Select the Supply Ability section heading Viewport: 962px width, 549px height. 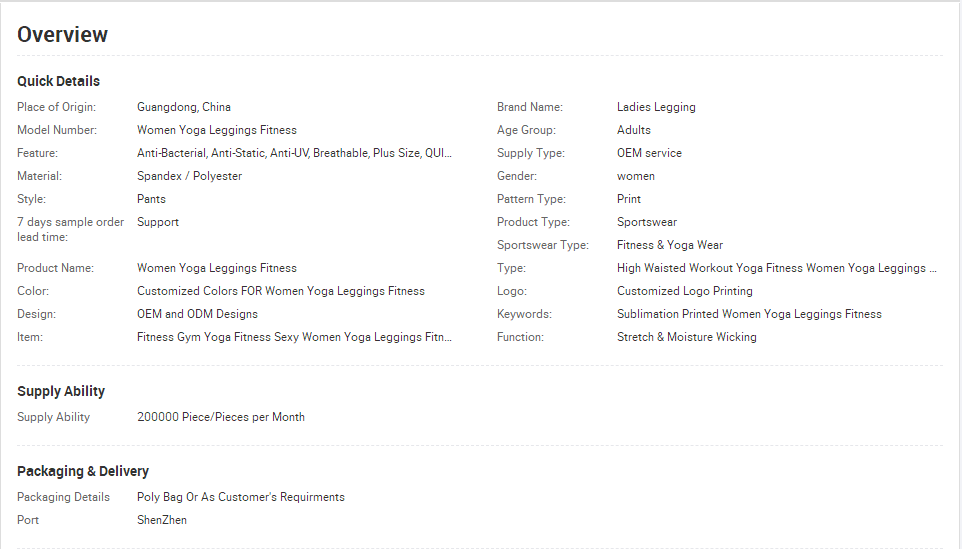(x=61, y=391)
